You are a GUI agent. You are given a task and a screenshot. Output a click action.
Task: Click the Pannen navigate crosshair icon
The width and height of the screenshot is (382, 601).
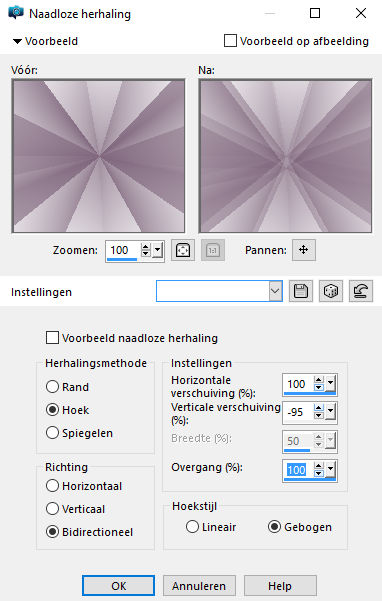tap(303, 250)
